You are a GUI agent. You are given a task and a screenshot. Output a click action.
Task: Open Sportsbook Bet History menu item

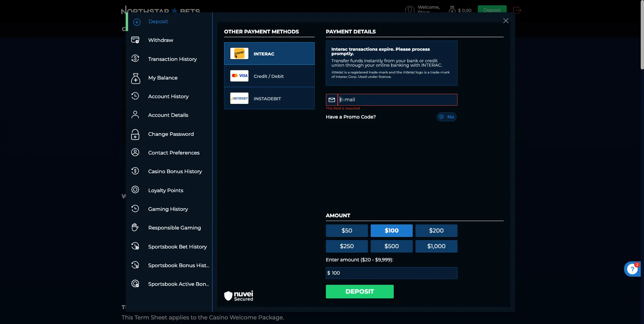click(x=177, y=247)
